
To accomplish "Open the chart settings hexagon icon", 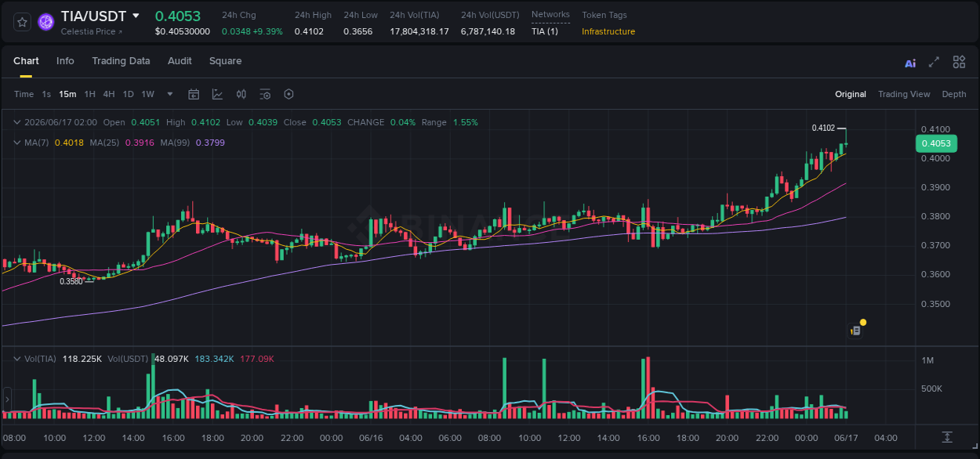I will click(x=289, y=94).
